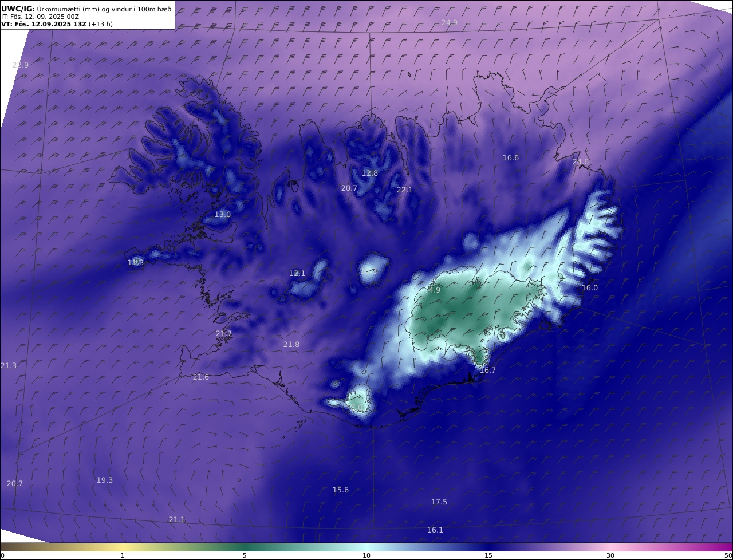Select the 'IT: Fös. 12. 09. 2025 00Z' line
733x560 pixels.
click(x=40, y=17)
